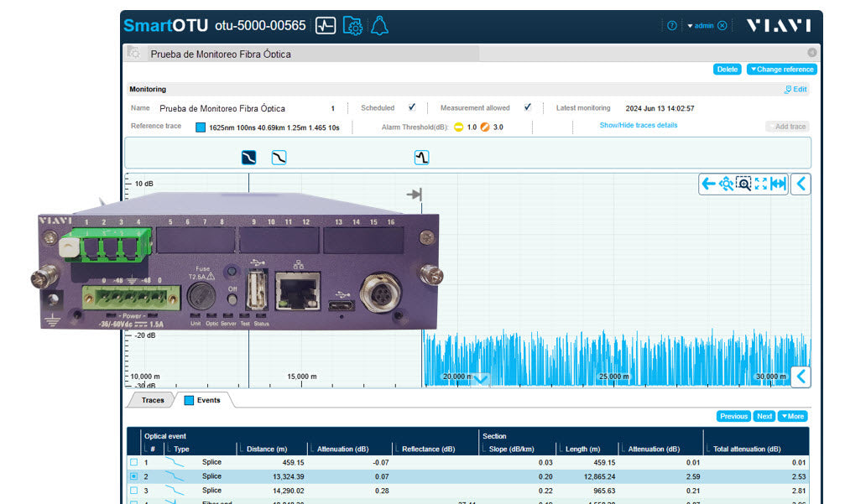Click the Next button

point(764,416)
